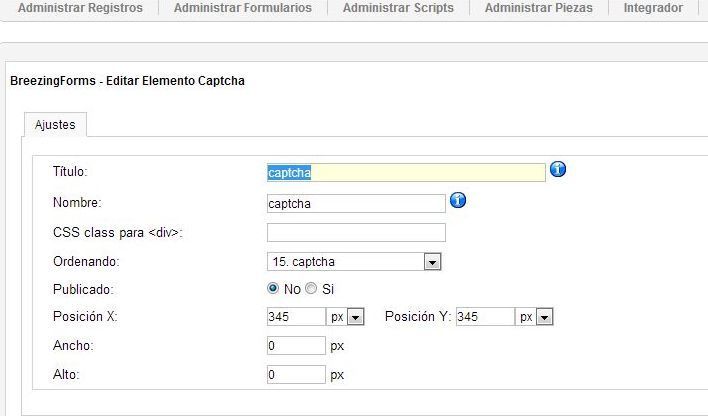Go to Administrar Scripts
This screenshot has height=416, width=708.
tap(398, 8)
